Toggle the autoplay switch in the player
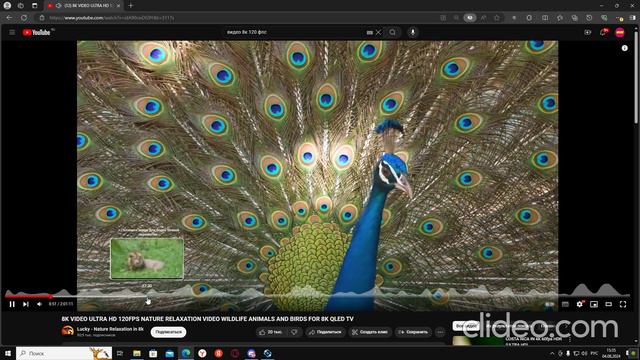The height and width of the screenshot is (360, 640). (x=550, y=304)
